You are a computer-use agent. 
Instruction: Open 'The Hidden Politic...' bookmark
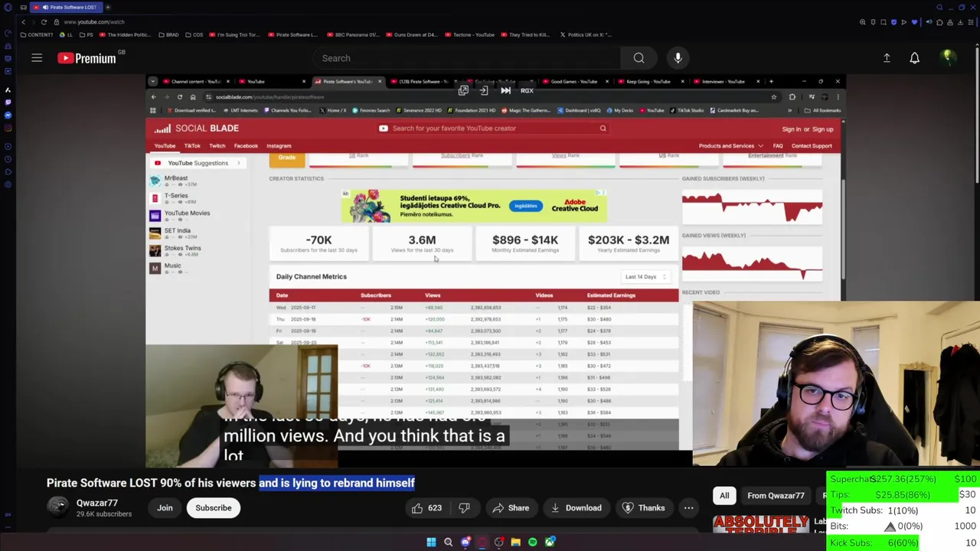click(125, 34)
